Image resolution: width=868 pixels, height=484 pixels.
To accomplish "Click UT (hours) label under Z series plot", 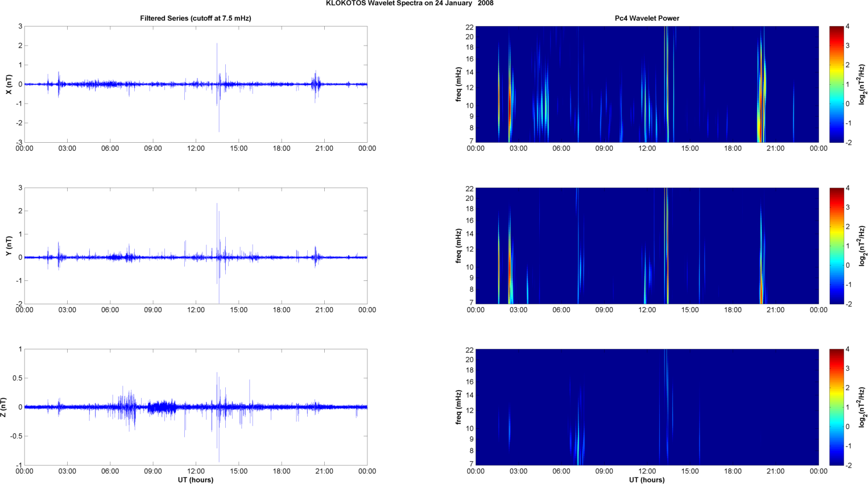I will coord(195,480).
